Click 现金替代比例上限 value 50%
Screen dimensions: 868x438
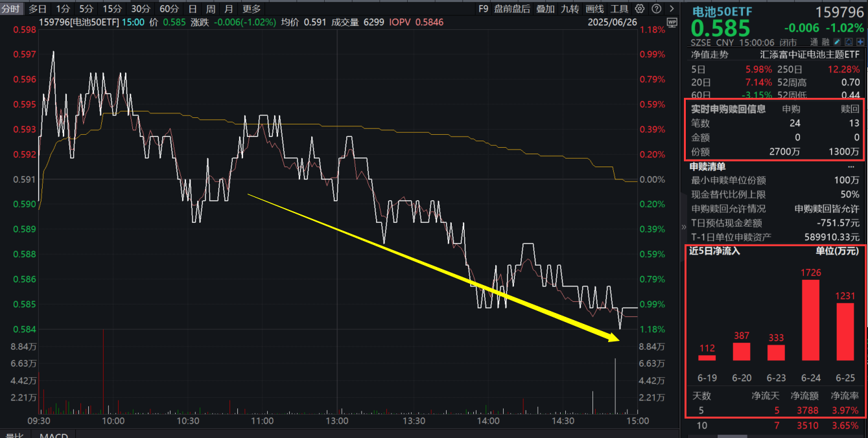click(850, 194)
